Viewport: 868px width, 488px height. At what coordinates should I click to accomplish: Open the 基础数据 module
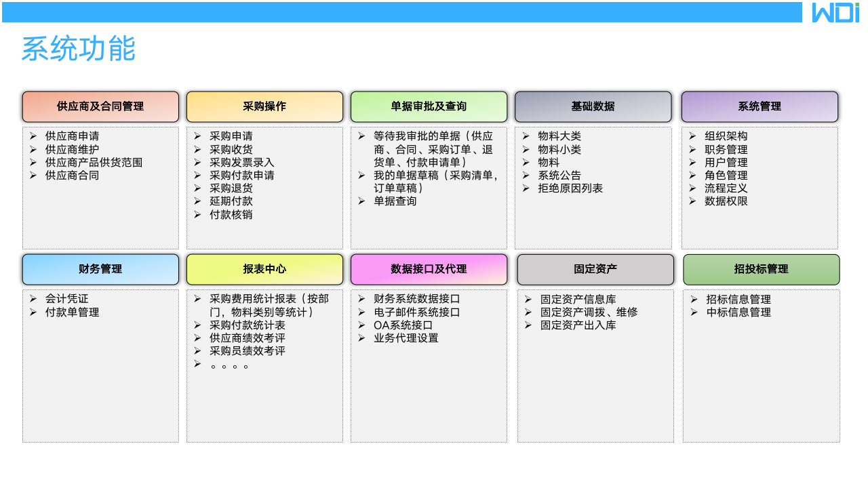point(593,106)
